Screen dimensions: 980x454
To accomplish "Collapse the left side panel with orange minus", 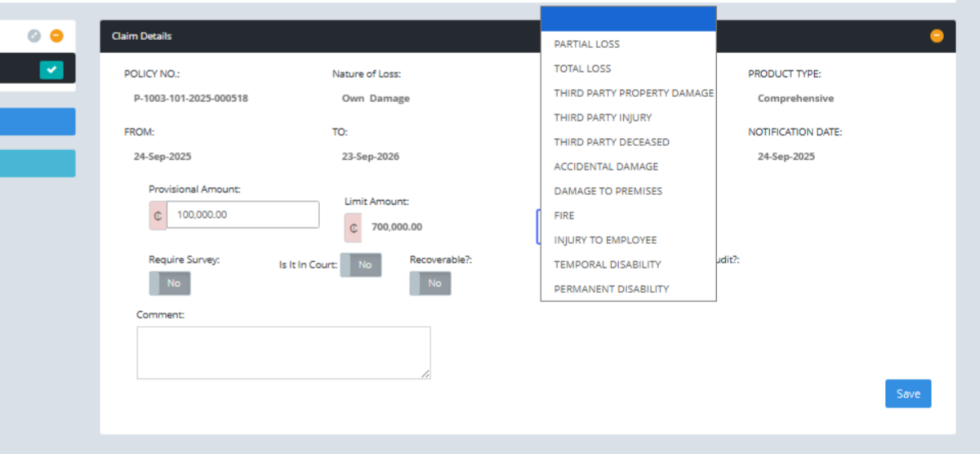I will click(x=56, y=36).
